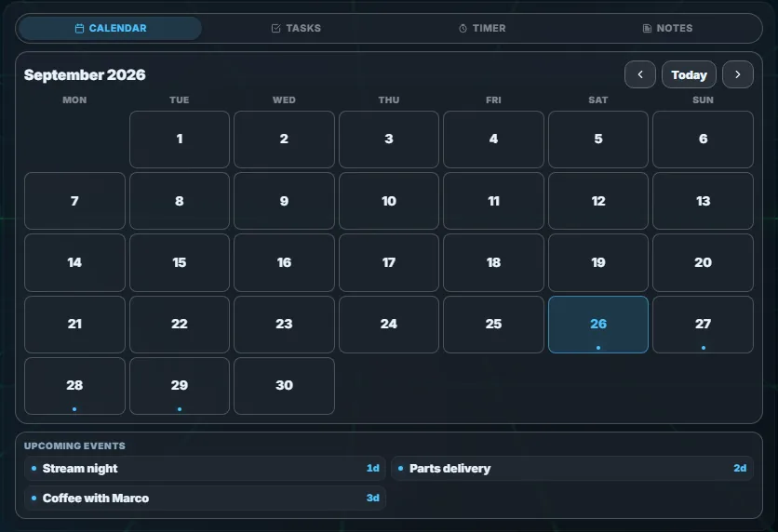
Task: Select September 30
Action: click(x=284, y=386)
